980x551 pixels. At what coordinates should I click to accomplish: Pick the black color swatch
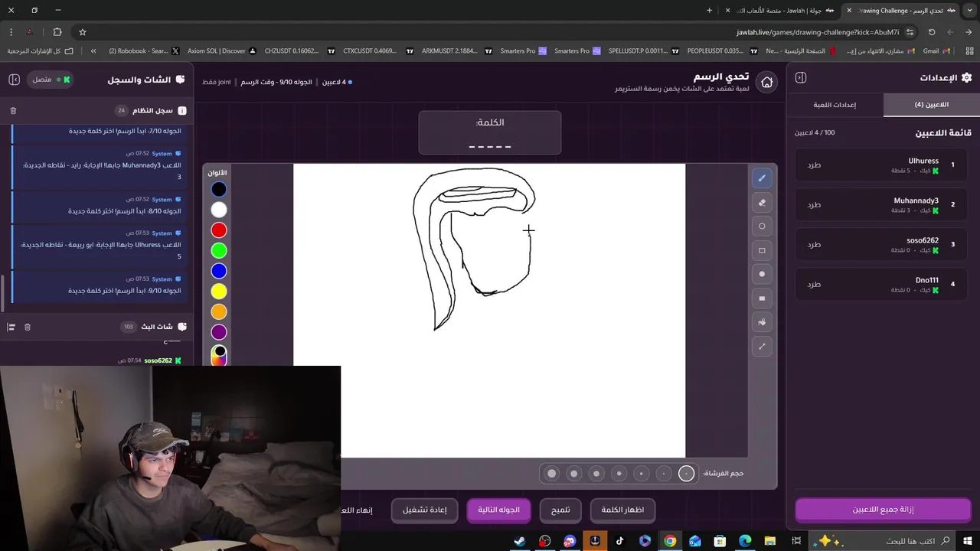pyautogui.click(x=219, y=189)
